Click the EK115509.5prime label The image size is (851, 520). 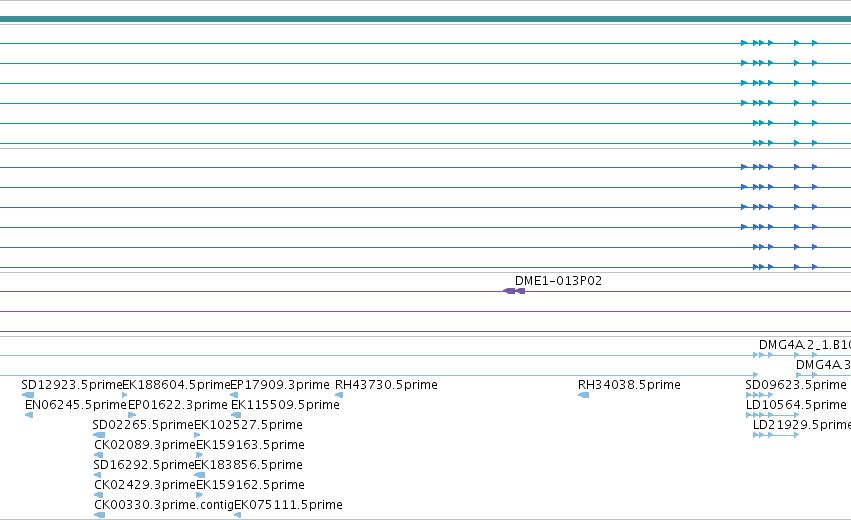pyautogui.click(x=285, y=405)
